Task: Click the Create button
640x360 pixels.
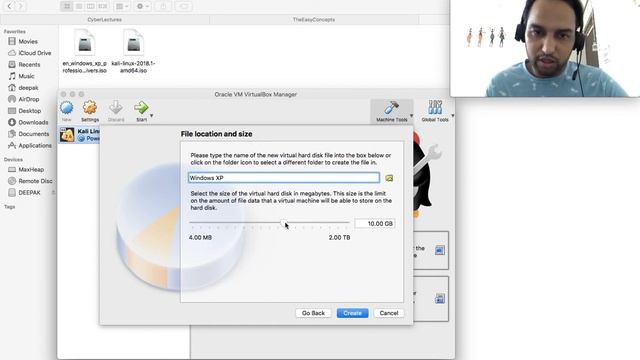Action: [x=352, y=313]
